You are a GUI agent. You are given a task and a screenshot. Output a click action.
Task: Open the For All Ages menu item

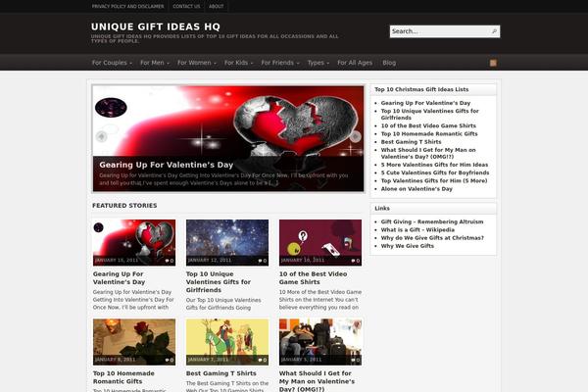[x=355, y=63]
